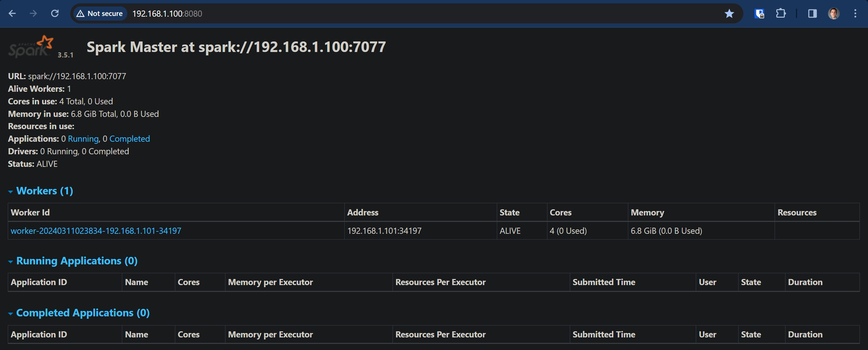868x350 pixels.
Task: Click the 'Alive Workers: 1' line
Action: (39, 89)
